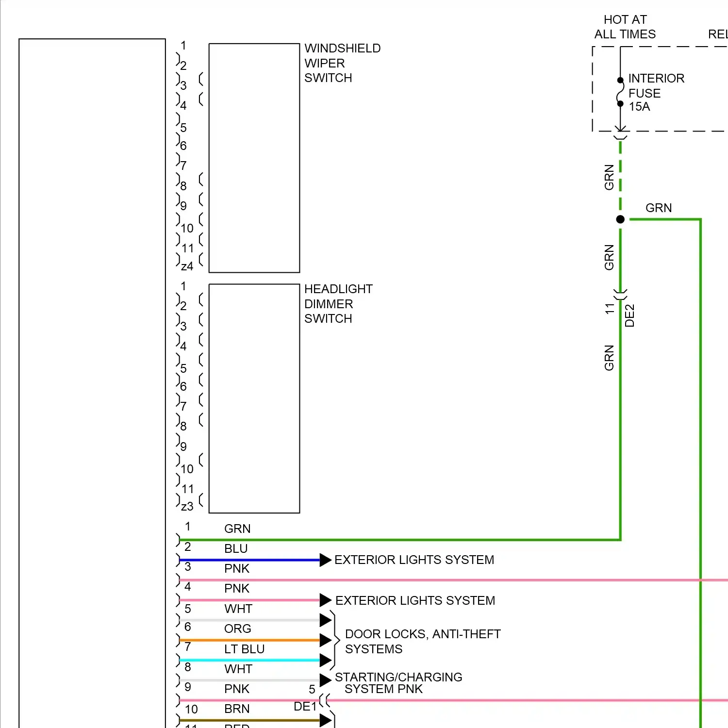The width and height of the screenshot is (728, 728).
Task: Click the BLU wire color label
Action: pos(236,548)
